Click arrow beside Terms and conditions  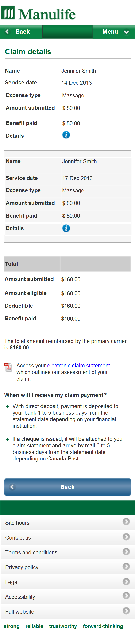126,551
